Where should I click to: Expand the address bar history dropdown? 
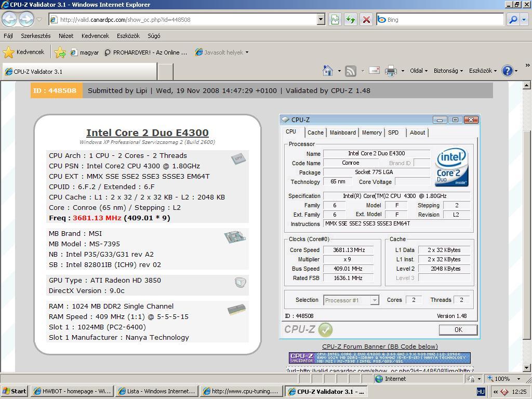tap(321, 20)
